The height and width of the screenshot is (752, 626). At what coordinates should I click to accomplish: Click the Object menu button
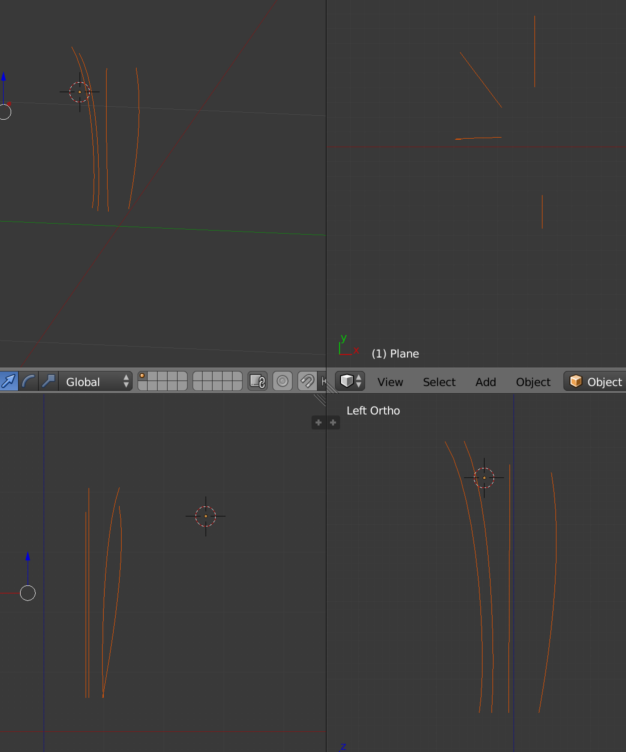(x=533, y=381)
